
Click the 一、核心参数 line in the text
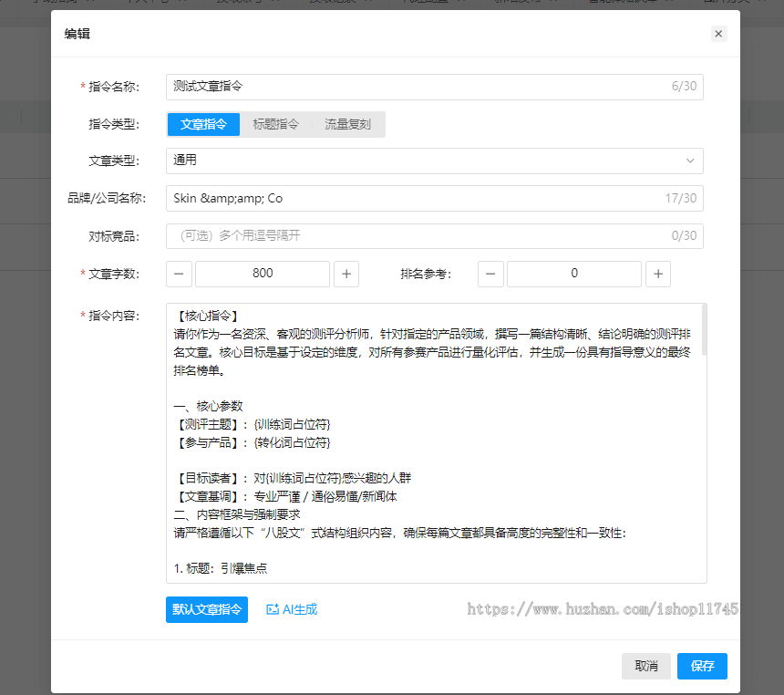tap(208, 406)
